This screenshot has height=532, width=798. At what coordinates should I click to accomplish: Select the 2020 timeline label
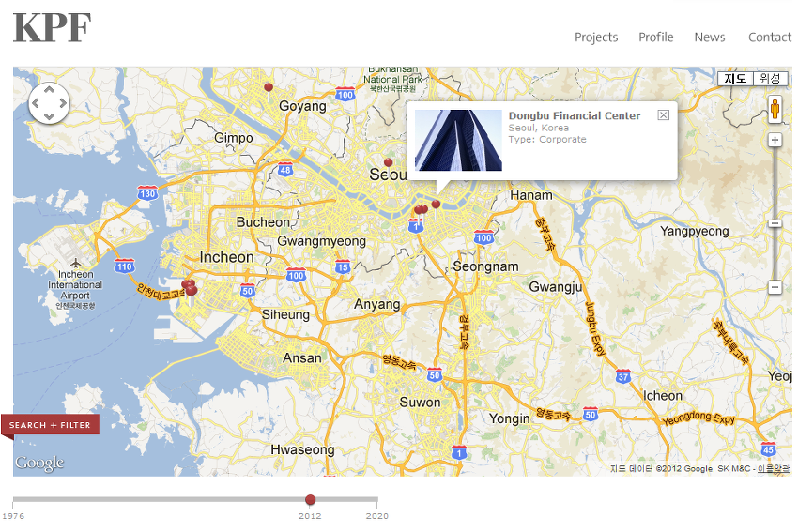point(376,516)
